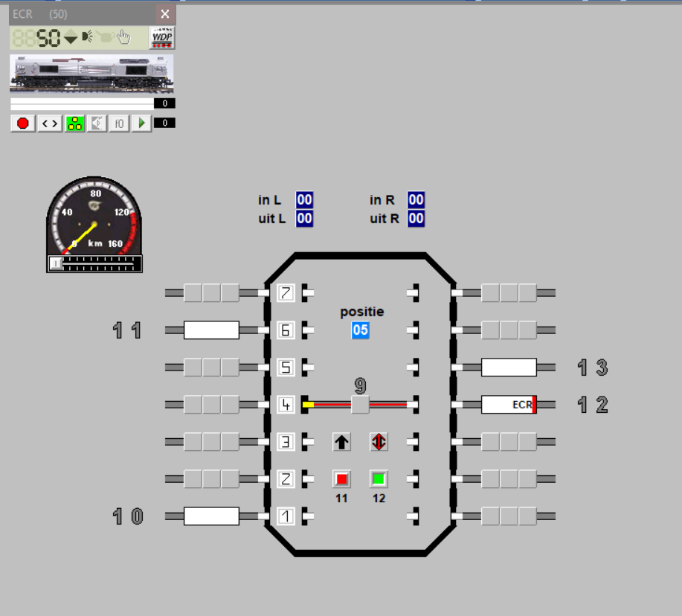Viewport: 682px width, 616px height.
Task: Click the white track block labeled 10
Action: pyautogui.click(x=211, y=516)
